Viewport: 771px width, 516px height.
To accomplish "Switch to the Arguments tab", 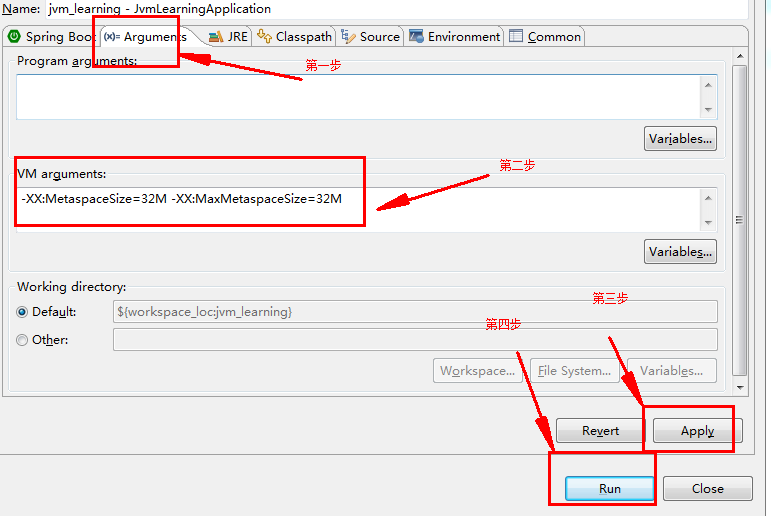I will (x=148, y=37).
